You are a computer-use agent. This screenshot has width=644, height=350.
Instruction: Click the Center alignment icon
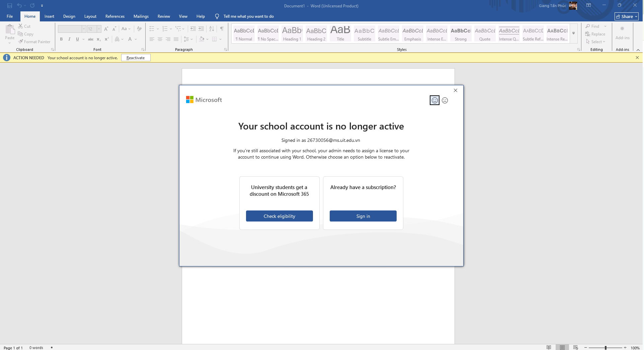tap(160, 39)
